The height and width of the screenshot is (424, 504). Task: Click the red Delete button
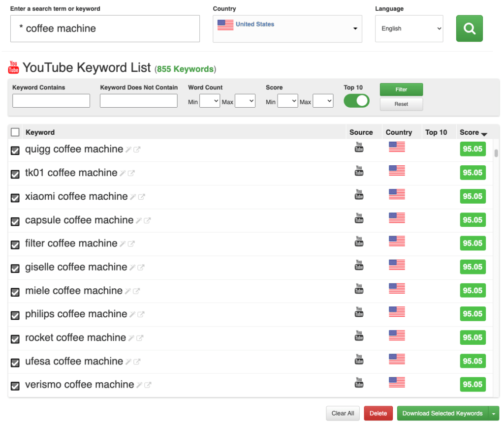click(x=378, y=413)
